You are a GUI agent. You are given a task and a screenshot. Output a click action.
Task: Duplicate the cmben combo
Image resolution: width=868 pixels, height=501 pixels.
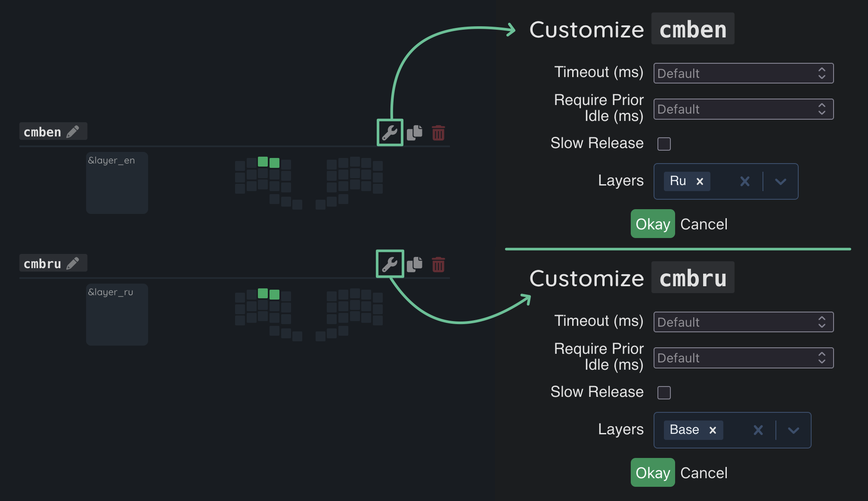[415, 133]
